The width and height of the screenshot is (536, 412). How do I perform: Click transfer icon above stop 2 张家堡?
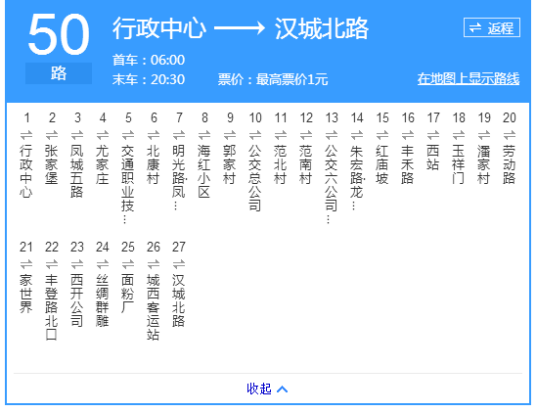52,135
